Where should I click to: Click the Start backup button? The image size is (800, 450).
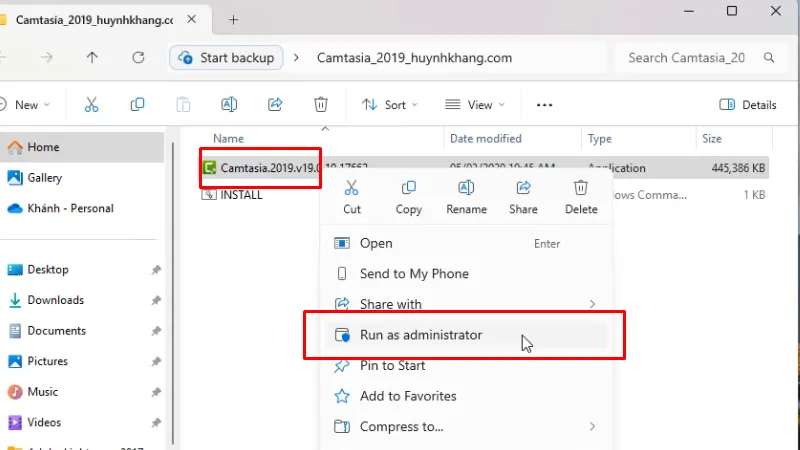[226, 58]
